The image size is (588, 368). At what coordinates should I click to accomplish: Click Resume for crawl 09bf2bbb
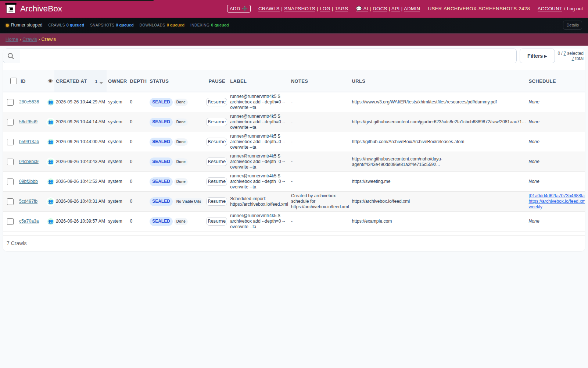(x=217, y=181)
